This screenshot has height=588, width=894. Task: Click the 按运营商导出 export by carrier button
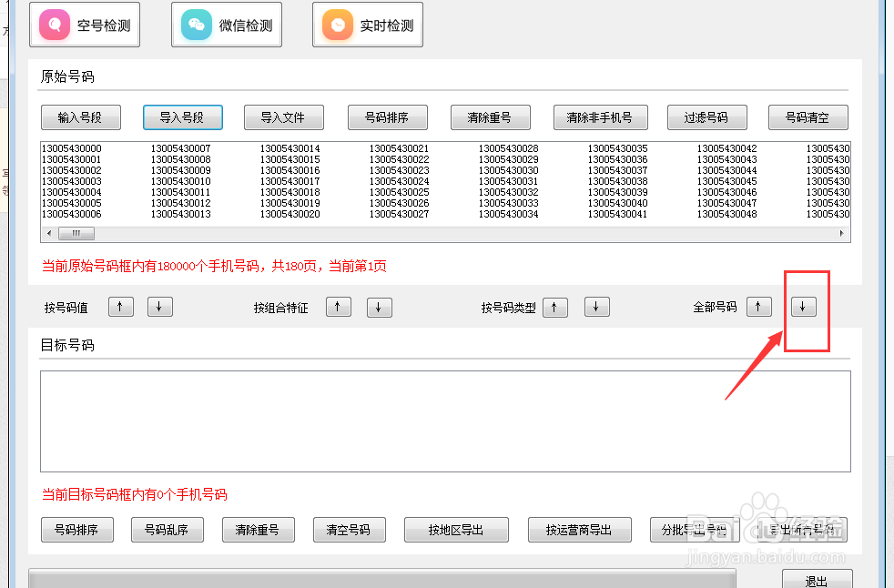coord(579,530)
